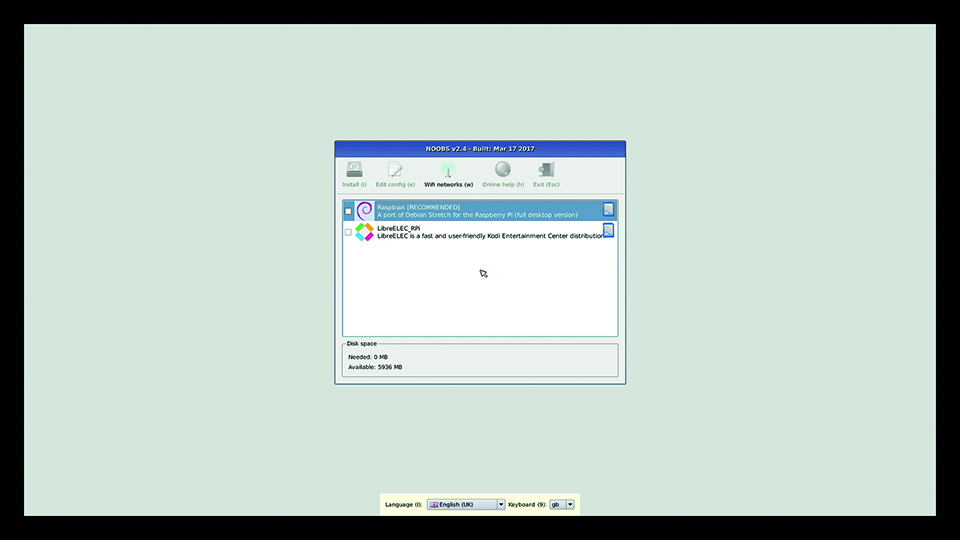Click the NOOBS v2.4 title bar
Image resolution: width=960 pixels, height=540 pixels.
click(480, 149)
